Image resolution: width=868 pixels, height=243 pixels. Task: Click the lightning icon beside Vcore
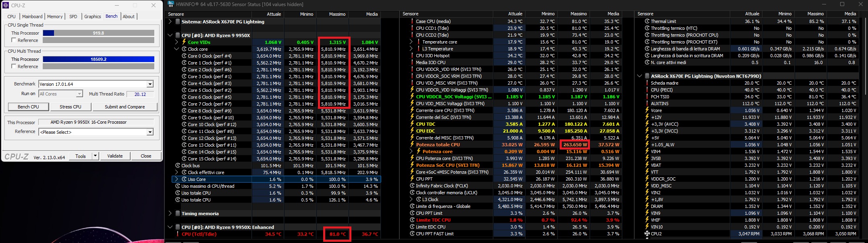coord(647,110)
